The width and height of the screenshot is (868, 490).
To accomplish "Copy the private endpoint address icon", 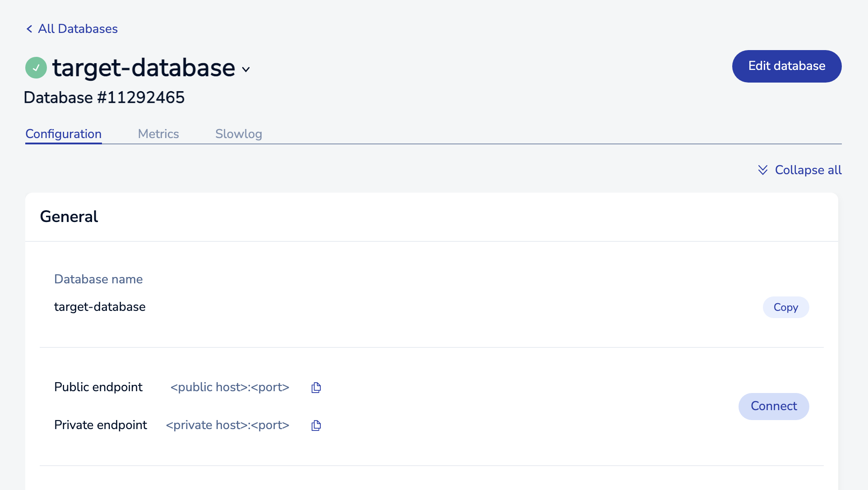I will click(x=316, y=425).
